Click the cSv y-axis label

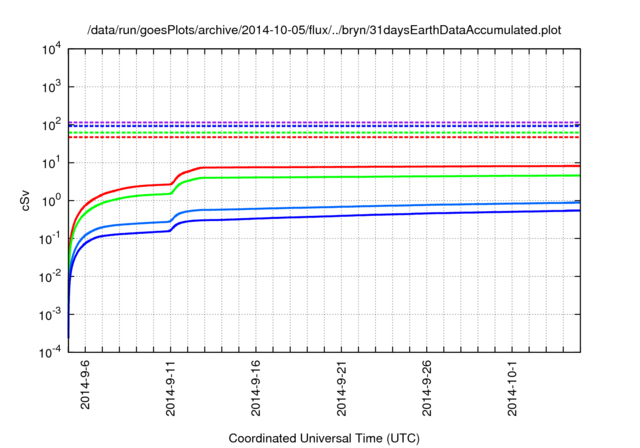click(x=25, y=201)
